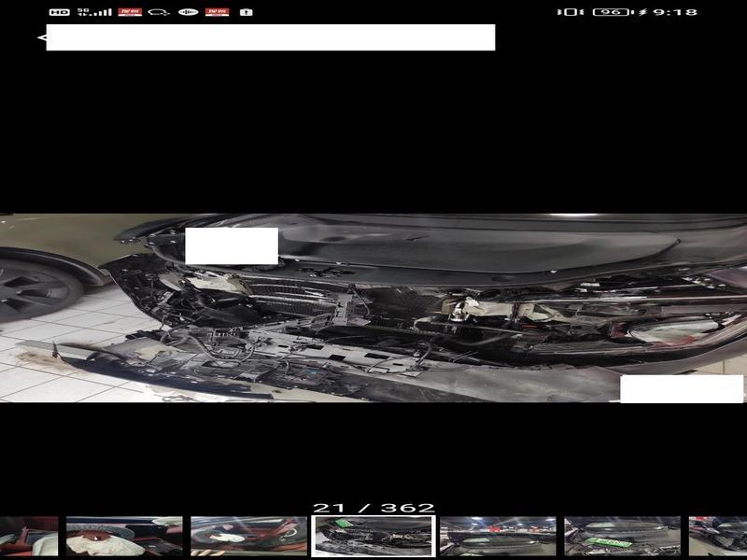Open the last thumbnail at far right
The height and width of the screenshot is (560, 747).
(718, 536)
